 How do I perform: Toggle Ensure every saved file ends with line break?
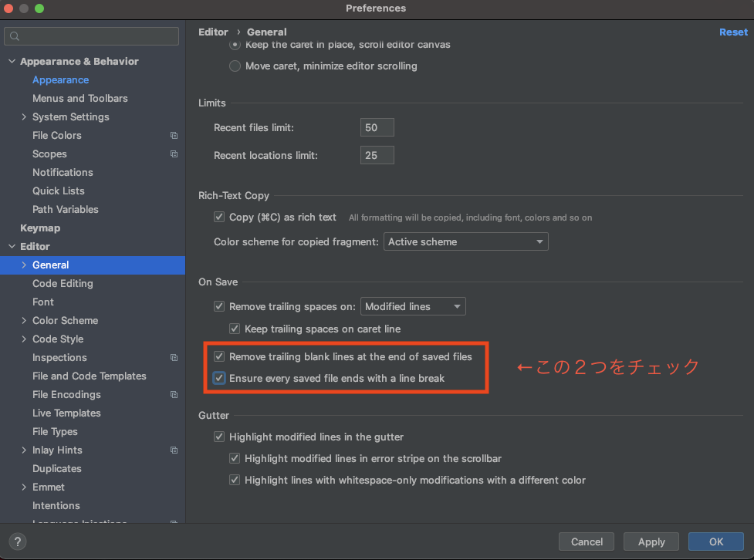point(219,378)
